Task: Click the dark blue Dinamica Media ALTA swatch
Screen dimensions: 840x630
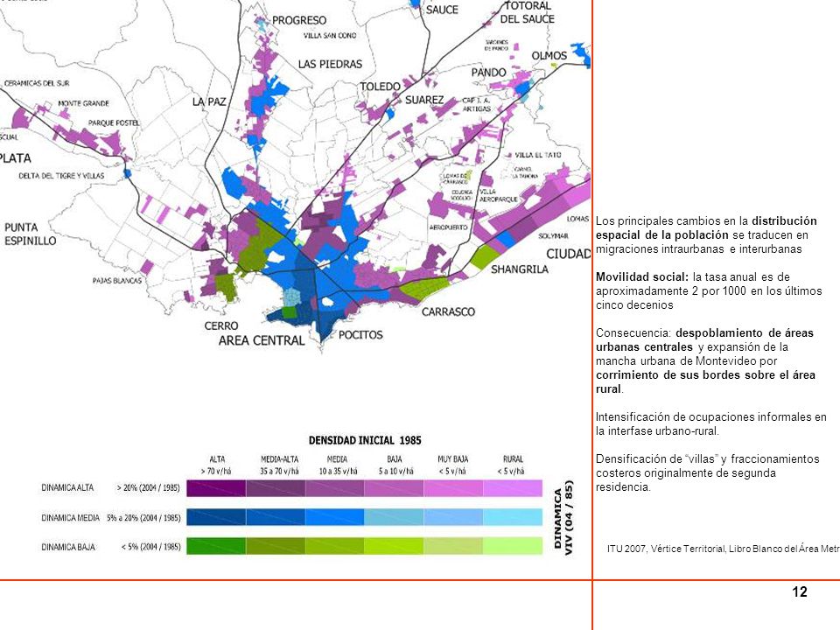Action: pos(216,517)
